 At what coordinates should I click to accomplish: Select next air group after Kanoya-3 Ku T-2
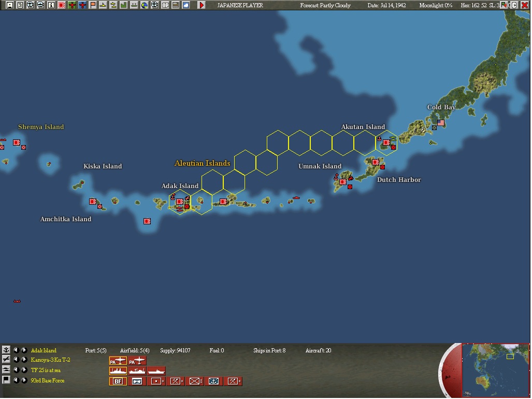coord(24,360)
